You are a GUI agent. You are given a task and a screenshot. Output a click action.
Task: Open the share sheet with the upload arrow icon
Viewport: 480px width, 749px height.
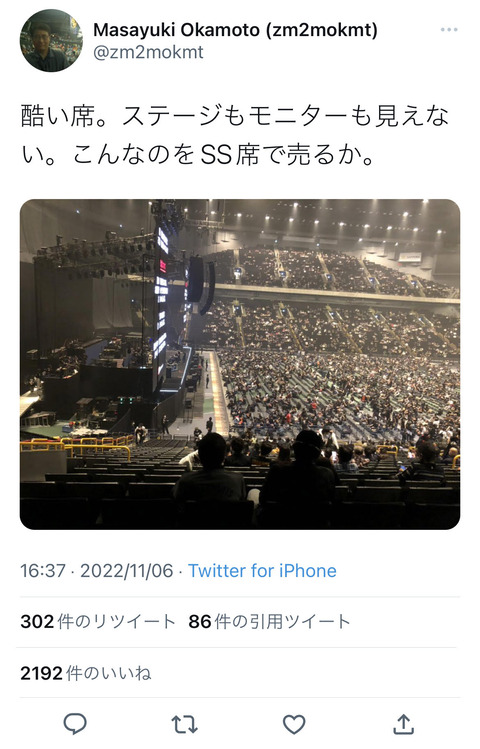(404, 723)
